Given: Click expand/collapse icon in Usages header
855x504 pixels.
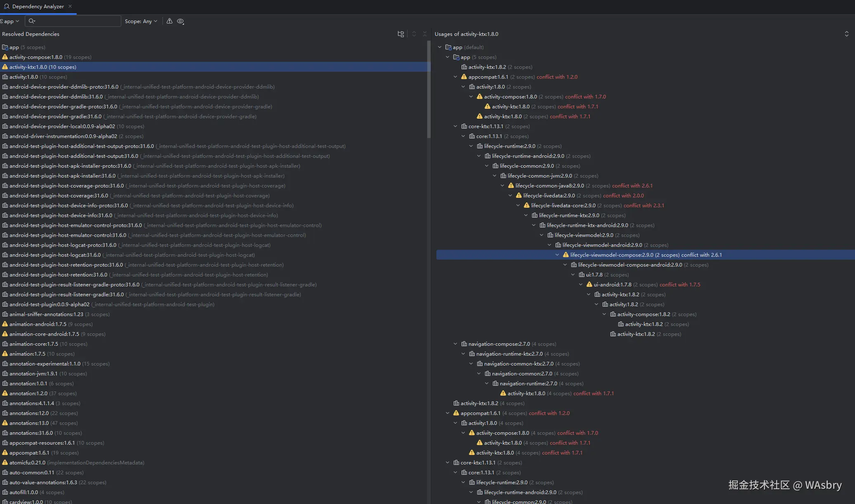Looking at the screenshot, I should click(x=846, y=34).
